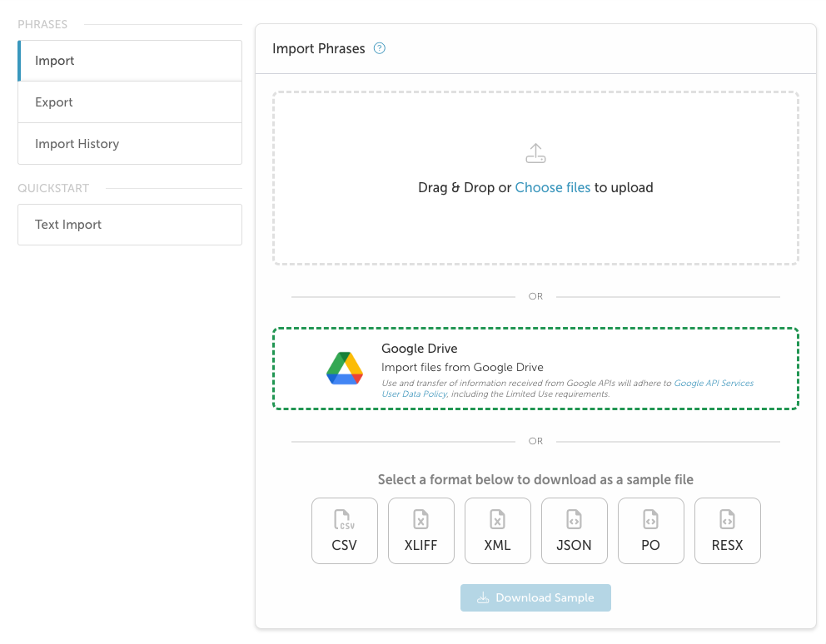The image size is (826, 644).
Task: Click the Download Sample button
Action: click(x=535, y=597)
